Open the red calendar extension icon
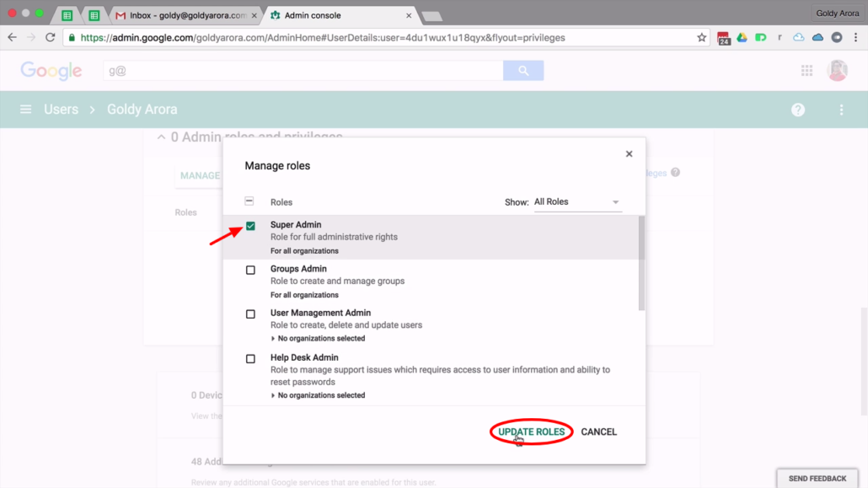This screenshot has height=488, width=868. (x=723, y=38)
